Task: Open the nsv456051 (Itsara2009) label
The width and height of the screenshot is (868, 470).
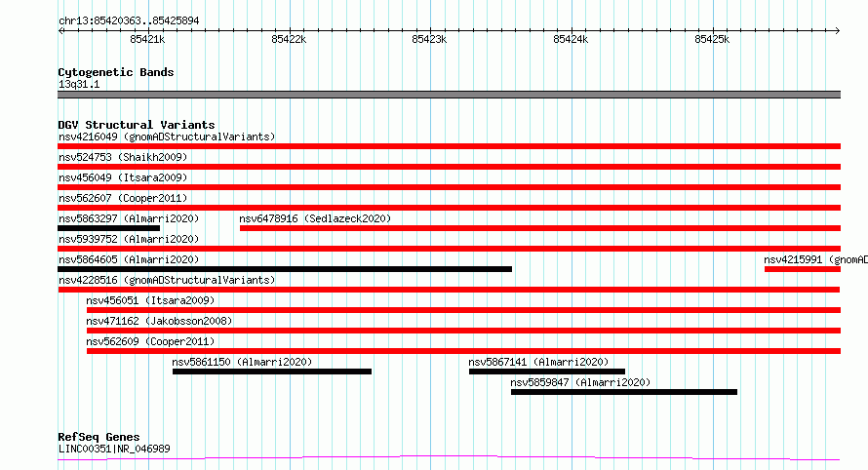Action: tap(150, 300)
